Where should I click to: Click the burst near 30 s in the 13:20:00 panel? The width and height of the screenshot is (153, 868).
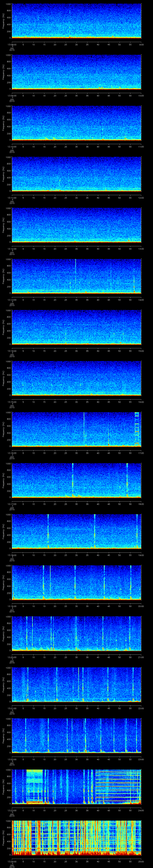click(x=76, y=633)
